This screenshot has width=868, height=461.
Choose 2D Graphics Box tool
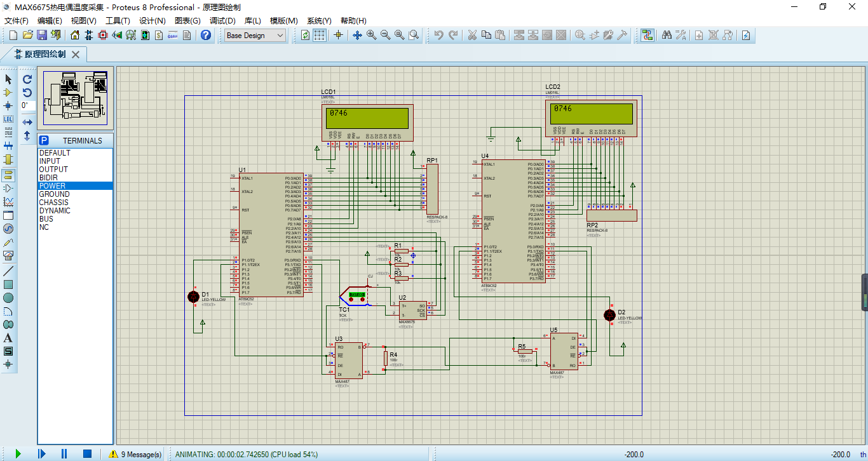(x=8, y=284)
